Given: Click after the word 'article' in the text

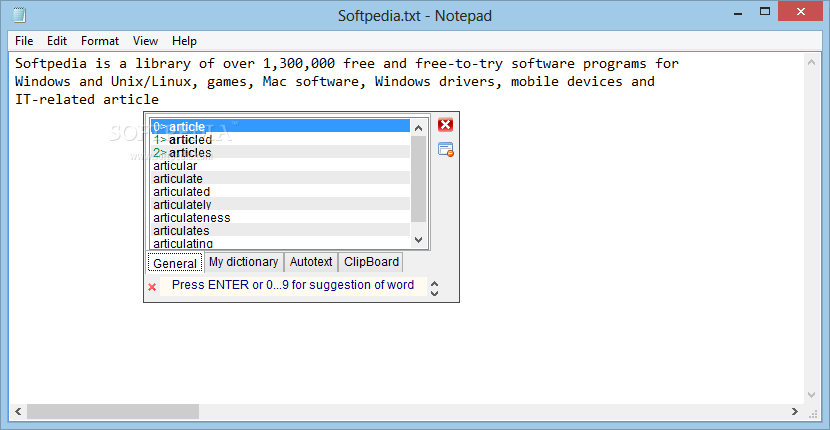Looking at the screenshot, I should click(x=160, y=99).
